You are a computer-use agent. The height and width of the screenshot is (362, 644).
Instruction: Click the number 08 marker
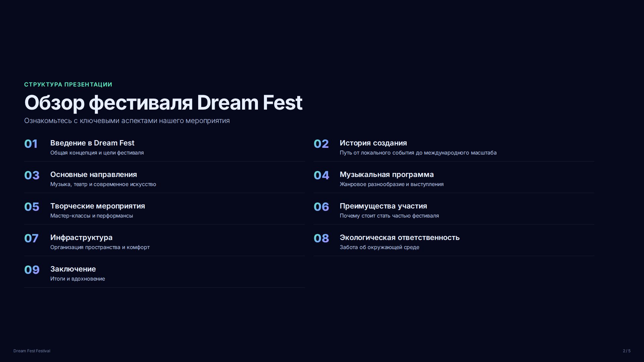[321, 238]
